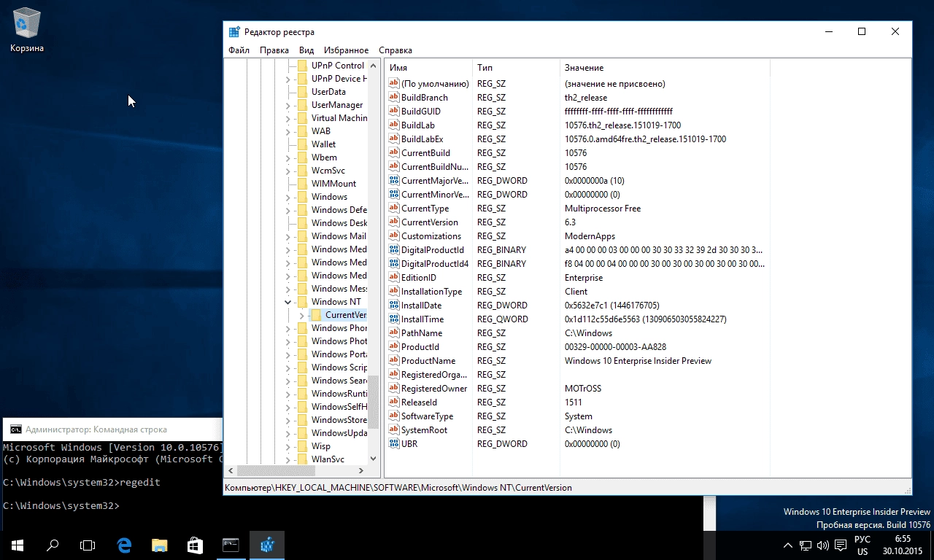Click the EditionID value icon
Screen dimensions: 934x560
pyautogui.click(x=394, y=278)
